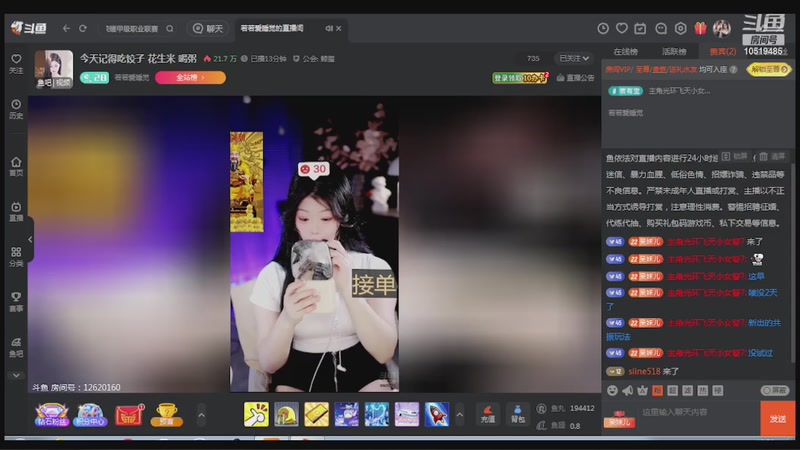Screen dimensions: 800x450
Task: Open watch history clock icon in the header
Action: tap(603, 29)
